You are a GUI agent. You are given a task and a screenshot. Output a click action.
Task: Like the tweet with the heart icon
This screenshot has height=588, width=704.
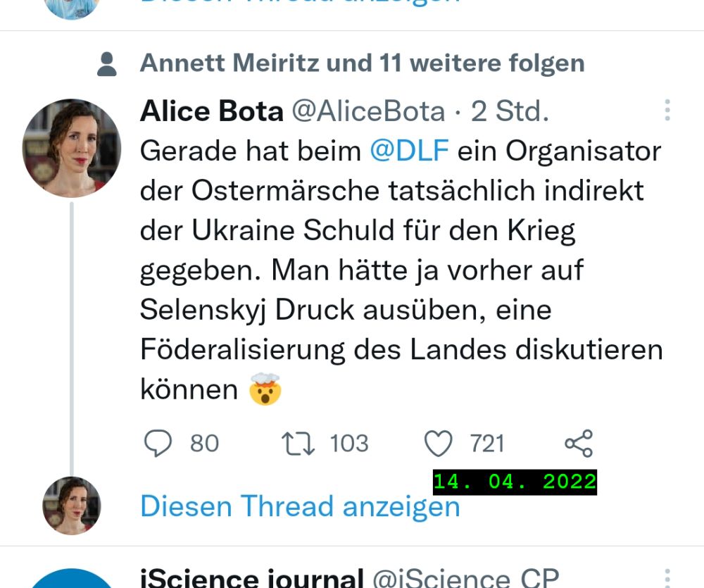pos(438,444)
